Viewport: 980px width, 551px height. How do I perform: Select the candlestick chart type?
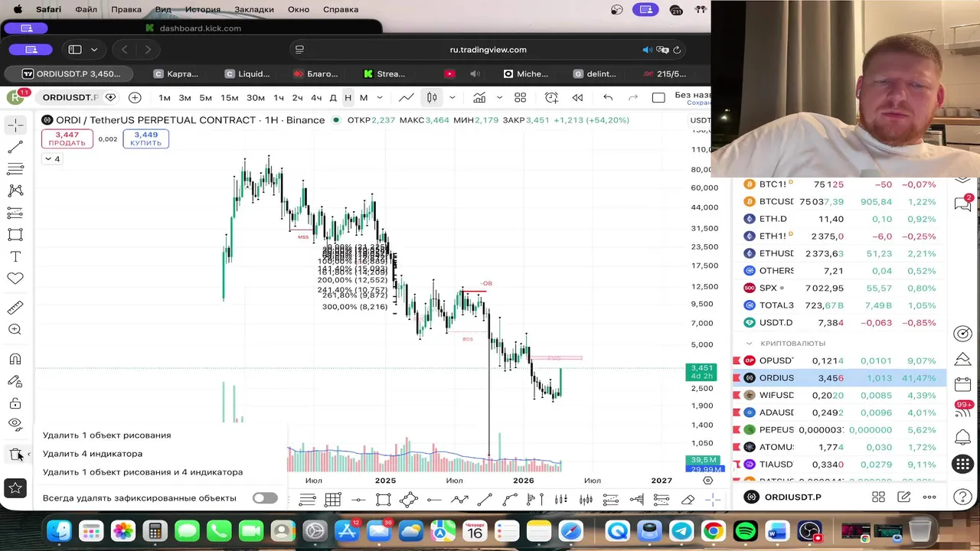click(432, 97)
